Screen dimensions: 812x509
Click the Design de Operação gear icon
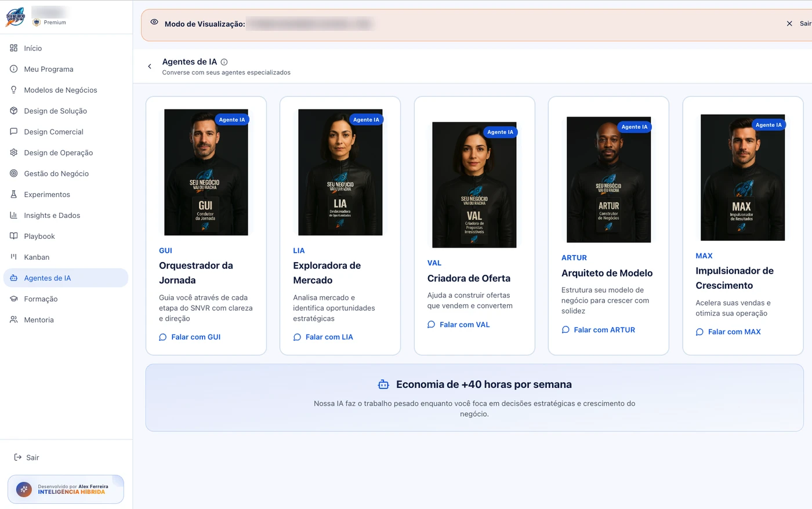point(14,152)
